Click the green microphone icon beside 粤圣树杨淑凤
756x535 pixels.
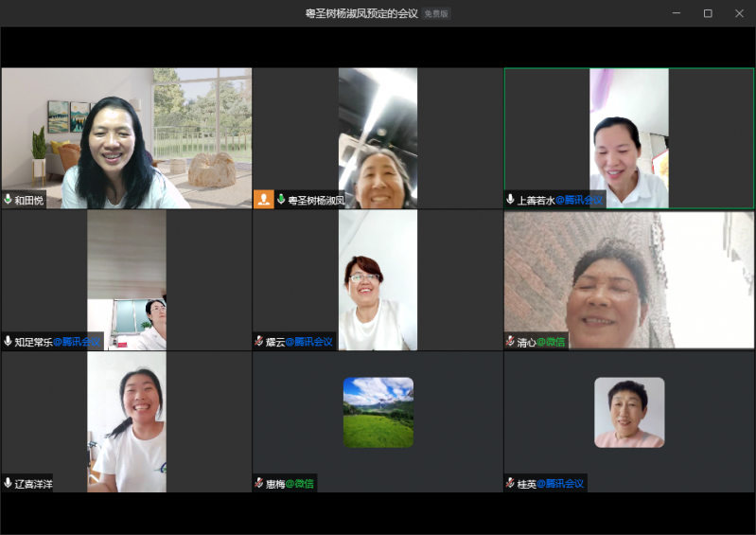[x=281, y=200]
